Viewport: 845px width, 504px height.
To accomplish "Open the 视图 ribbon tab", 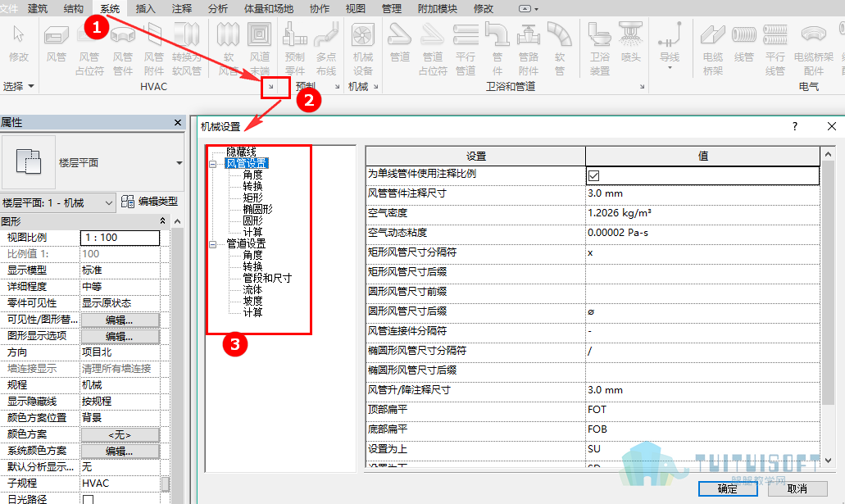I will point(355,9).
